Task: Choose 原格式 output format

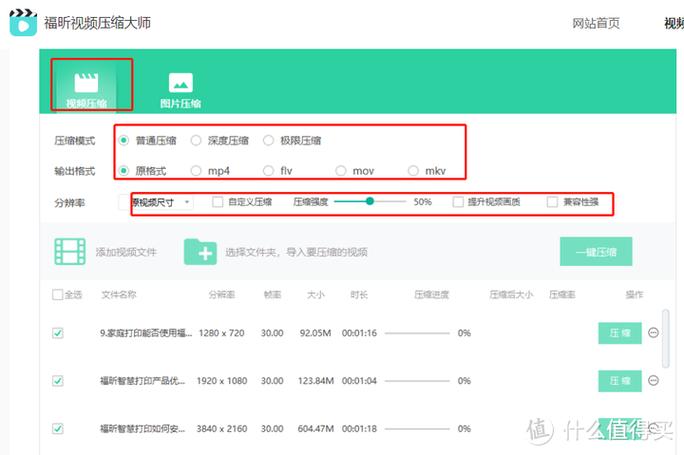Action: point(124,171)
